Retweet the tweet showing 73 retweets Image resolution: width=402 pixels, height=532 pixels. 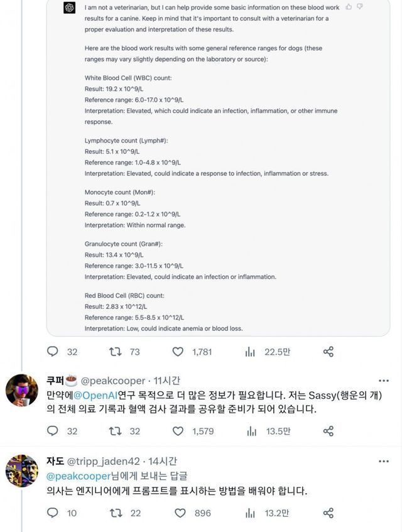(x=116, y=352)
